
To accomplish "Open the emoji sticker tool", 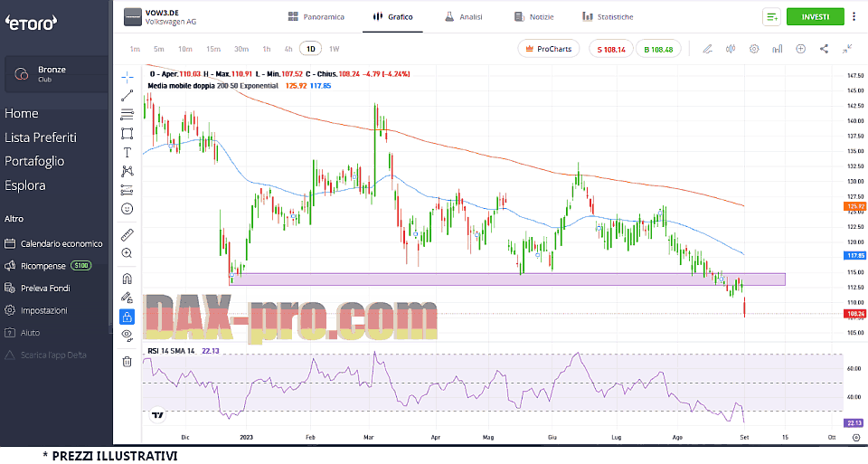I will [127, 209].
